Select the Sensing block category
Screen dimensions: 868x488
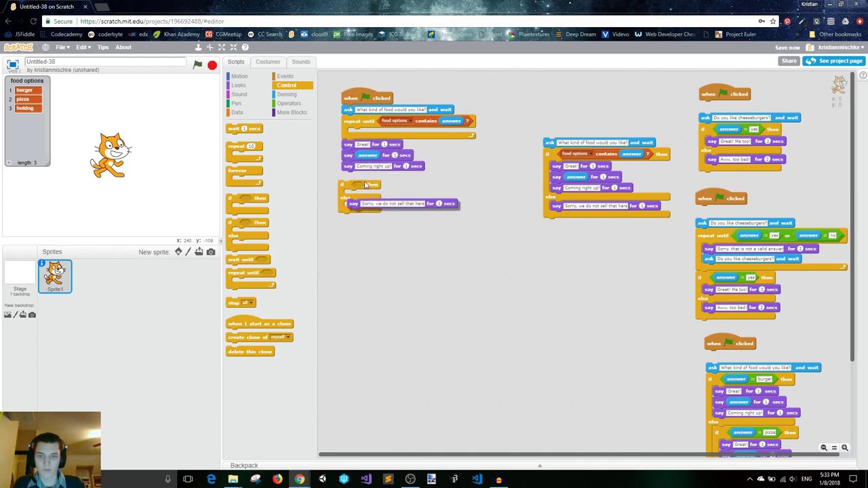pyautogui.click(x=286, y=94)
